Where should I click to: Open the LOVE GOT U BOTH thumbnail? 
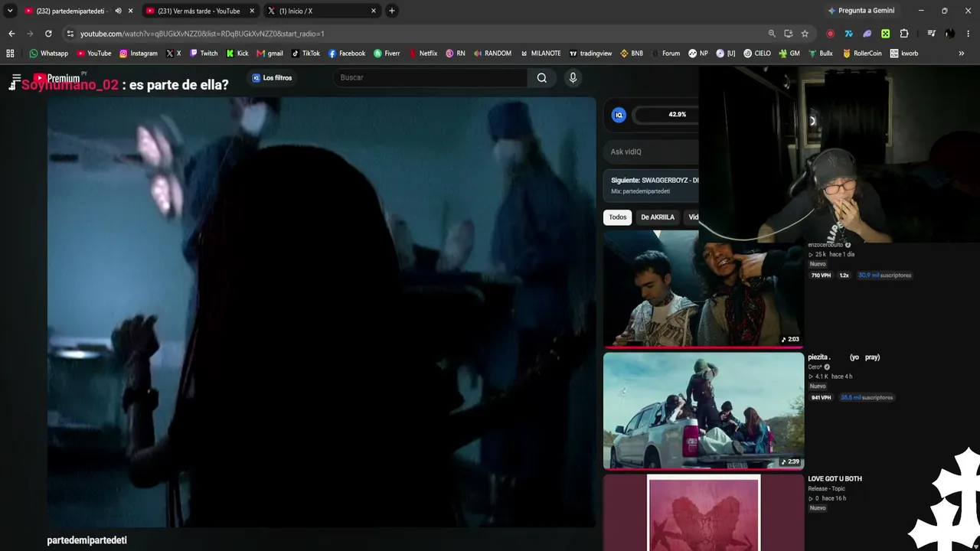704,513
